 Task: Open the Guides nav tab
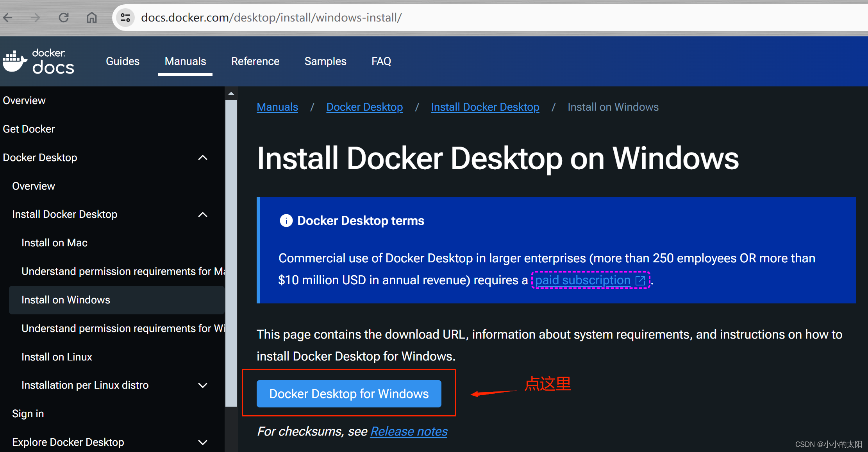point(123,61)
